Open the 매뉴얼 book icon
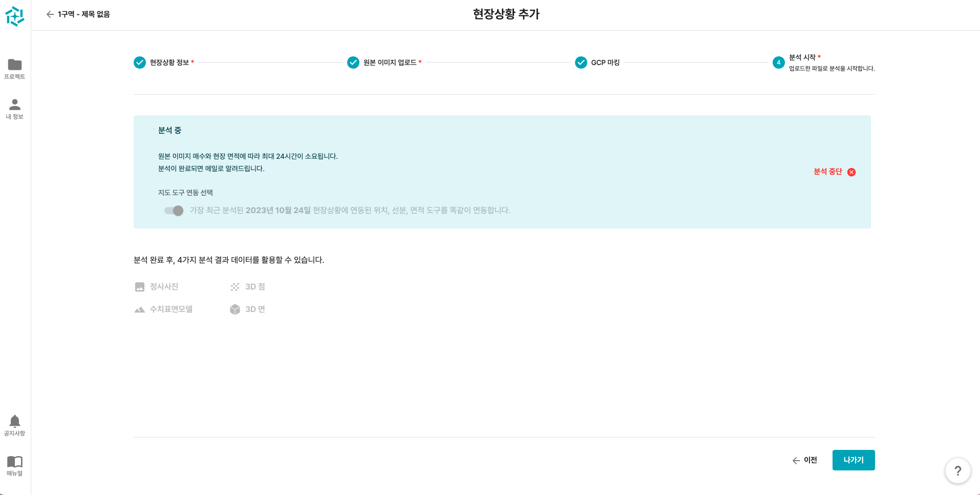The width and height of the screenshot is (980, 495). 15,465
